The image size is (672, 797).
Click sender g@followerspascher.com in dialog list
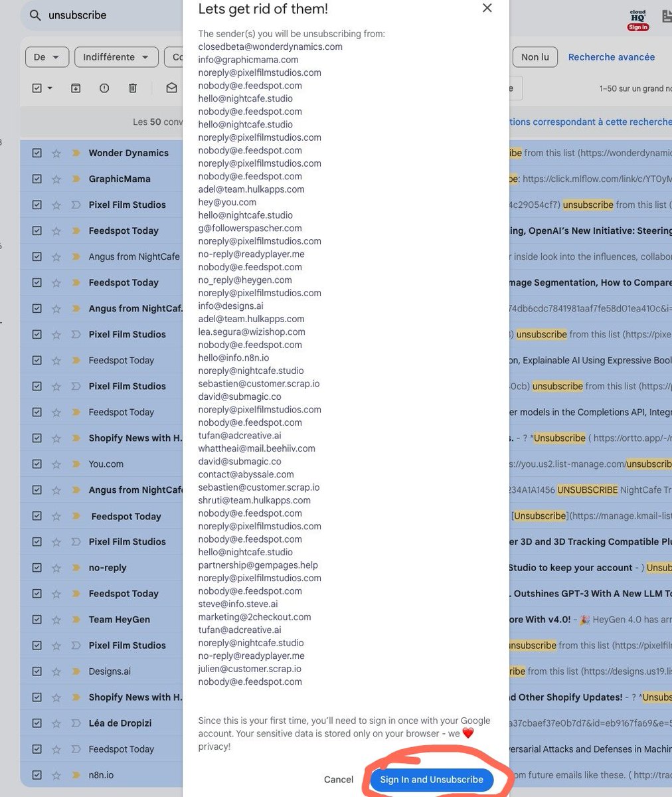point(250,228)
